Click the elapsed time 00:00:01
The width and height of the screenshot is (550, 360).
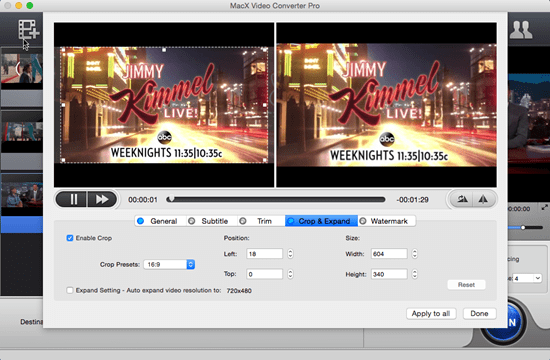coord(143,200)
